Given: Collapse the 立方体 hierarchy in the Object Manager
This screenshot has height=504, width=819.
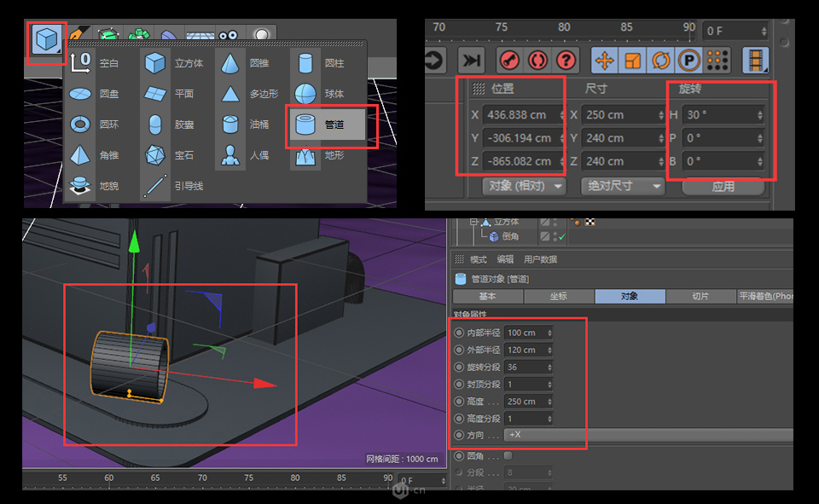Looking at the screenshot, I should point(473,223).
